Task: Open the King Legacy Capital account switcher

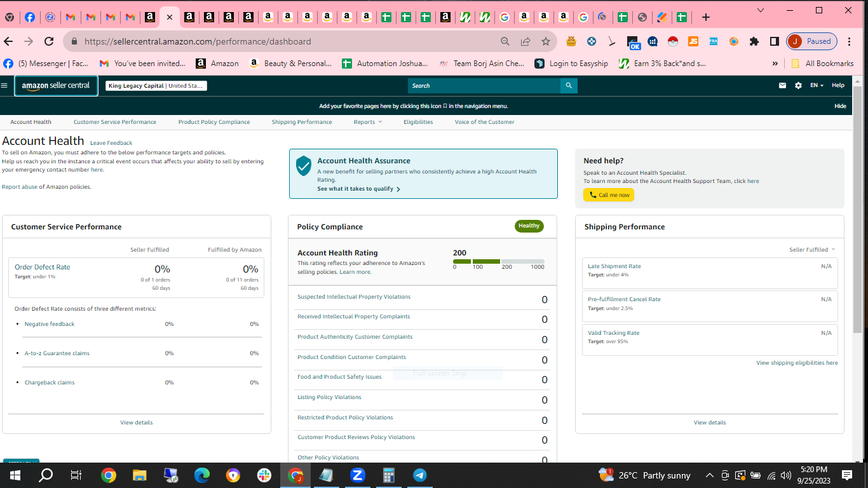Action: pos(156,86)
